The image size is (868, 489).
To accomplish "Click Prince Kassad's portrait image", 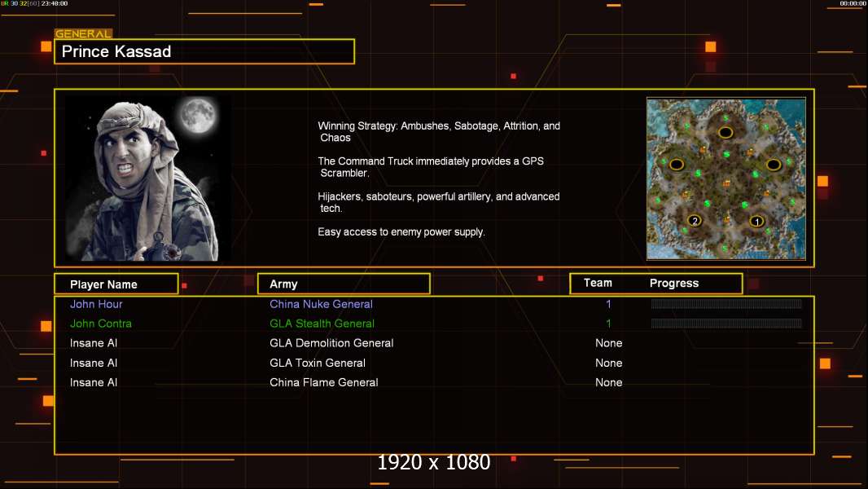I will pos(147,179).
